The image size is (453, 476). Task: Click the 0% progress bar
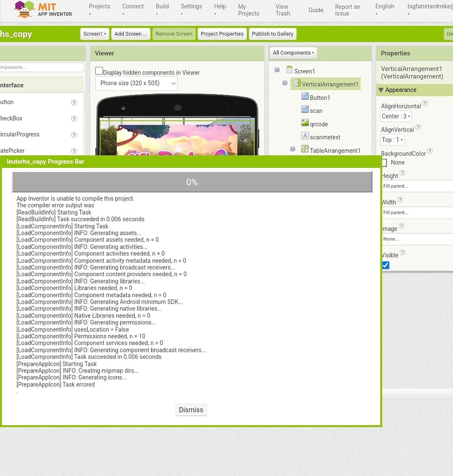[192, 182]
